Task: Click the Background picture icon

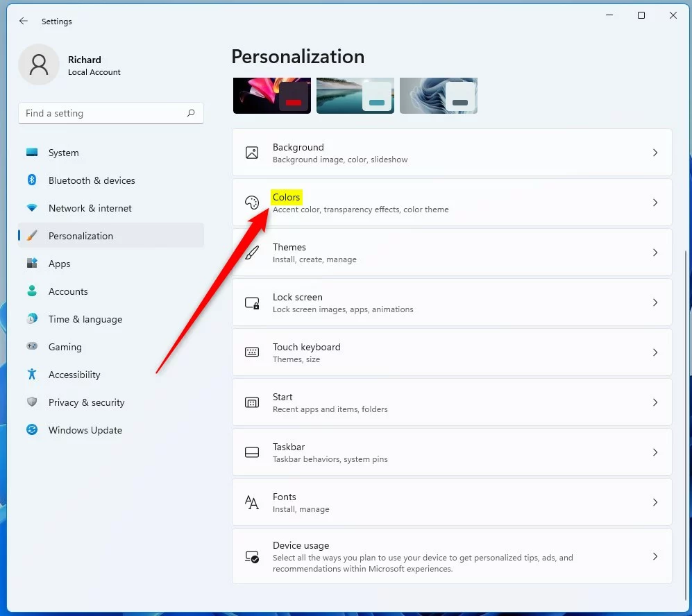Action: tap(252, 153)
